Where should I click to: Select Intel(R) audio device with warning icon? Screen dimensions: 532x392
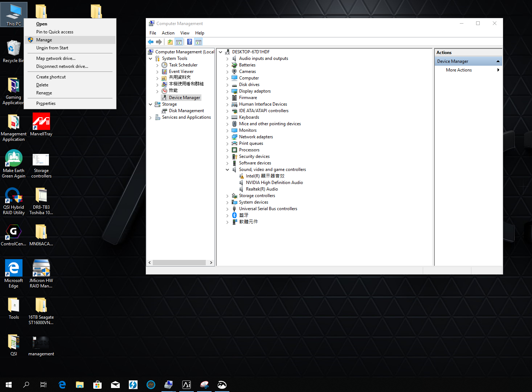pos(265,176)
